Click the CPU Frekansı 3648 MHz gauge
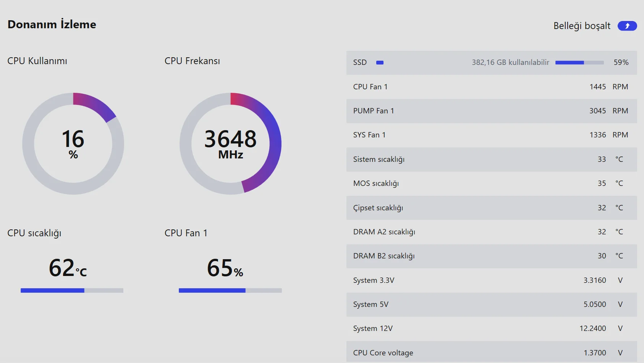The image size is (644, 363). (x=230, y=144)
